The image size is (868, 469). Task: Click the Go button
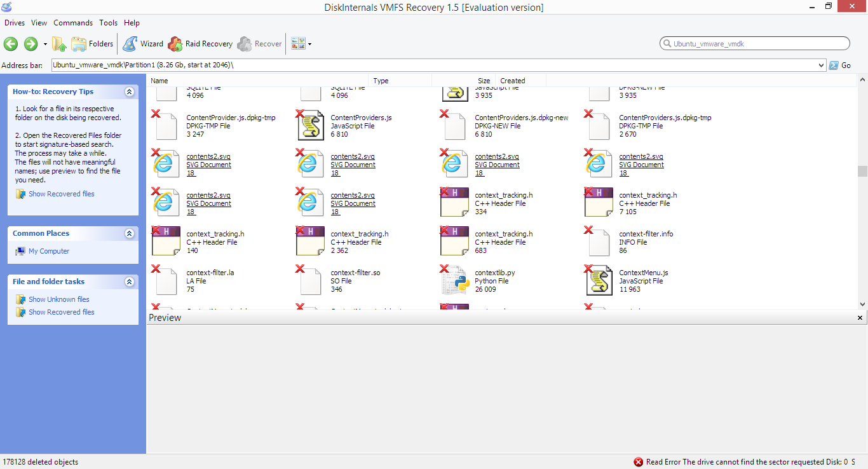coord(840,65)
